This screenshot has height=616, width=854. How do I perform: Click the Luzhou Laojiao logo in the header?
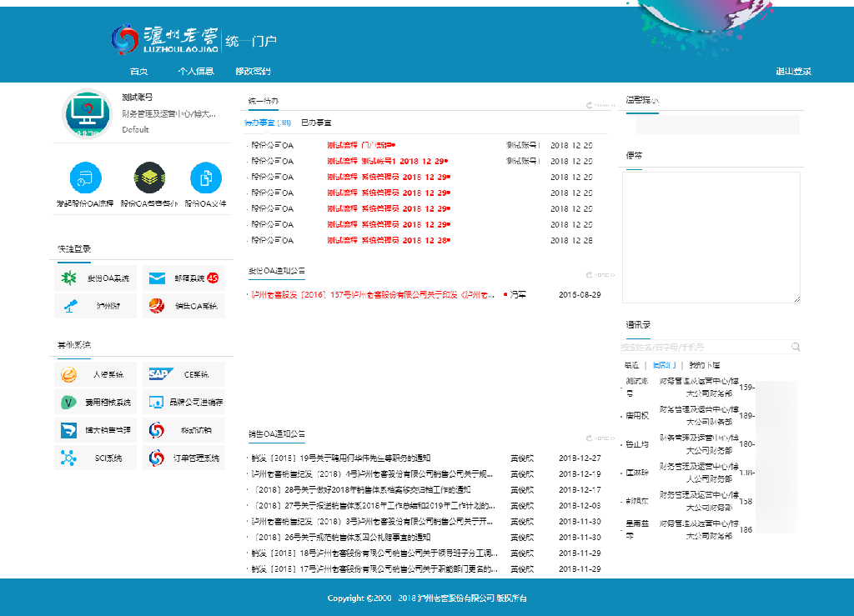[x=165, y=39]
